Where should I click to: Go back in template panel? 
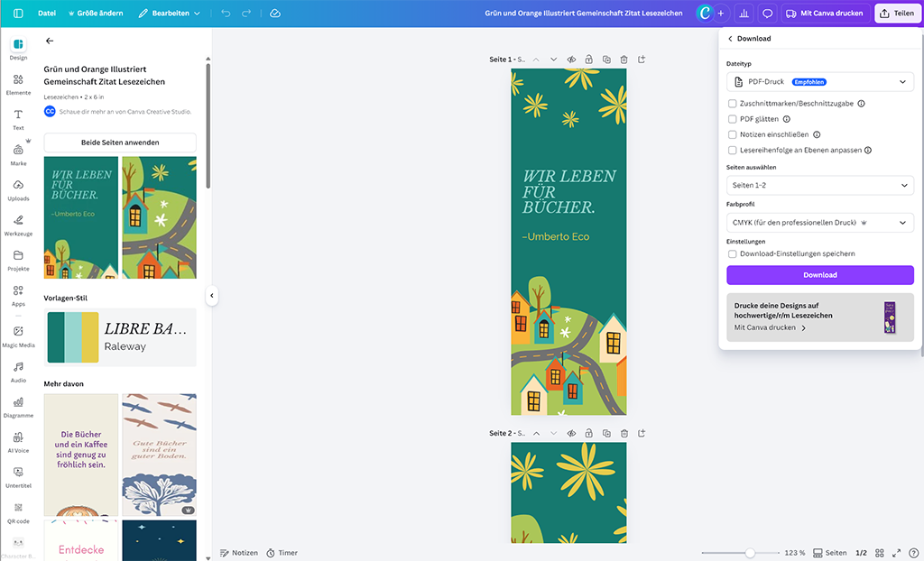pos(50,41)
